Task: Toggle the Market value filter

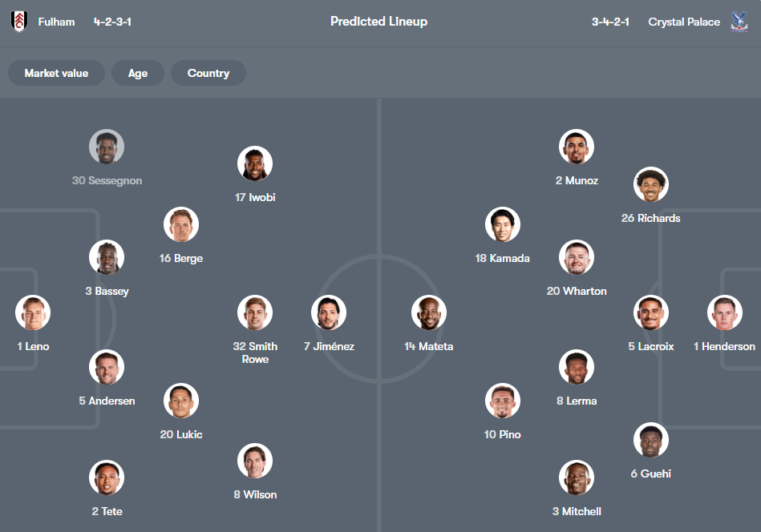Action: pos(55,73)
